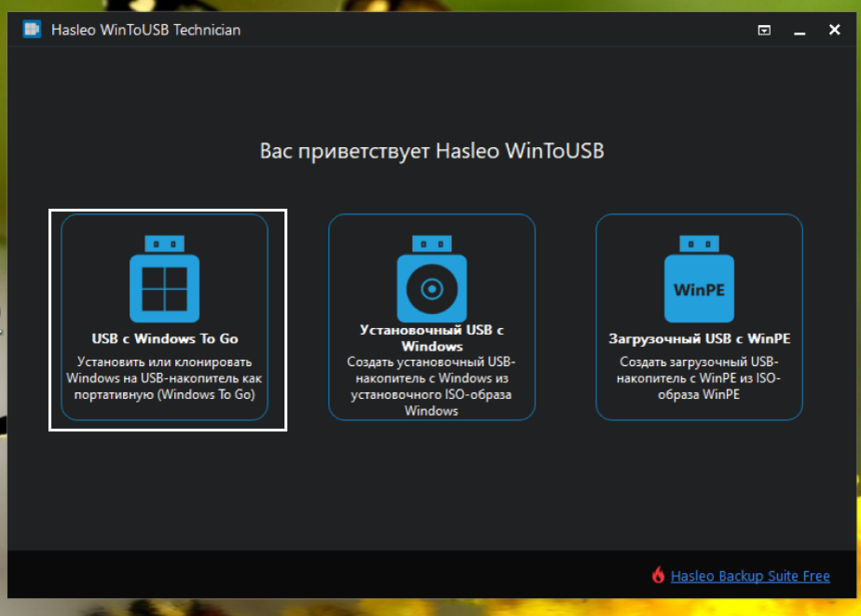Close the Hasleo WinToUSB window
The width and height of the screenshot is (861, 616).
coord(834,30)
